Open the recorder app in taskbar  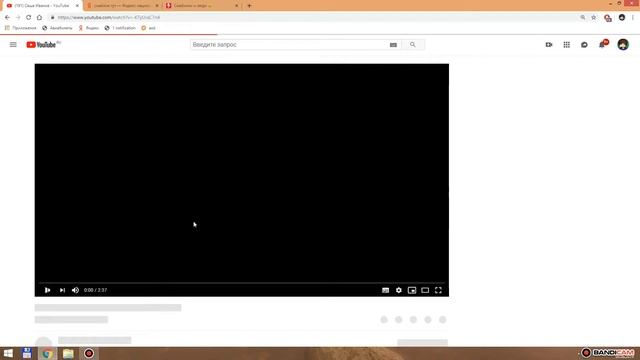pyautogui.click(x=89, y=353)
